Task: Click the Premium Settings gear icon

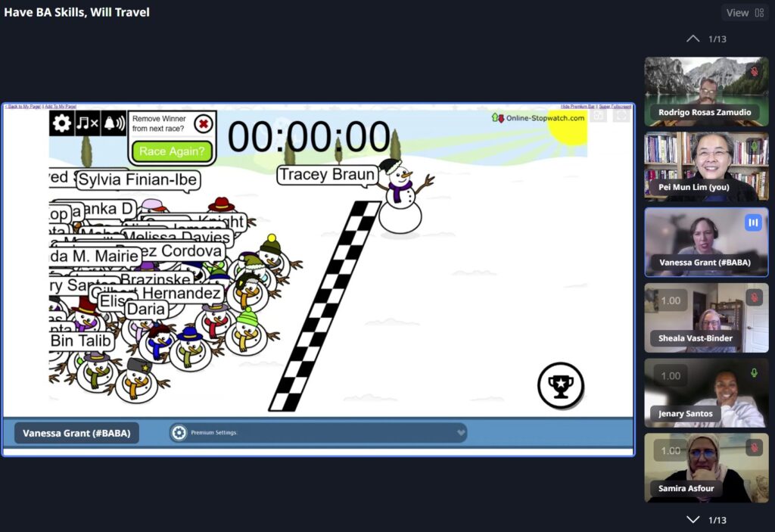Action: coord(179,433)
